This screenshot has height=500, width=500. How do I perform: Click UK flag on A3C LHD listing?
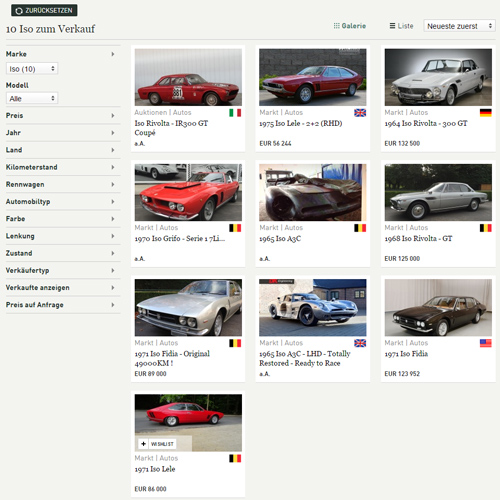(360, 343)
